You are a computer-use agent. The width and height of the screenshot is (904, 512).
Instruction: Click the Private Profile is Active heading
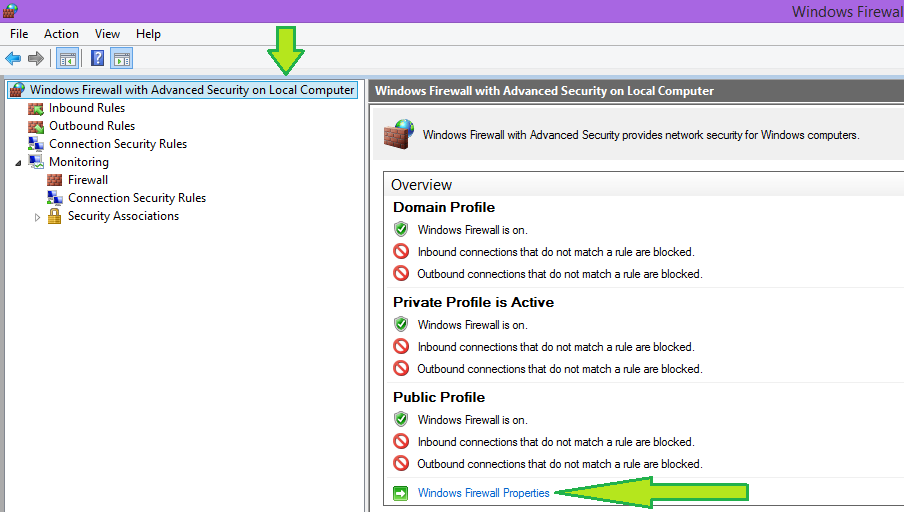click(x=473, y=302)
